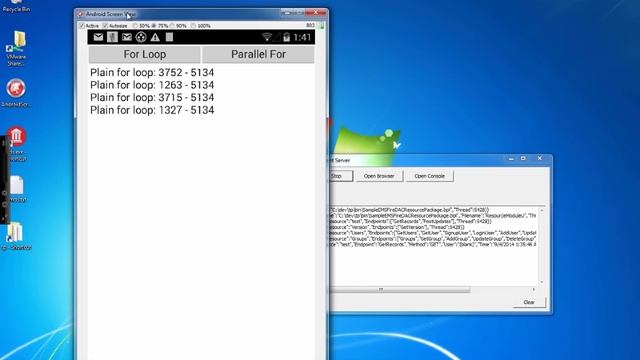The height and width of the screenshot is (360, 640).
Task: Click the log line containing GetUsers endpoints
Action: click(433, 233)
